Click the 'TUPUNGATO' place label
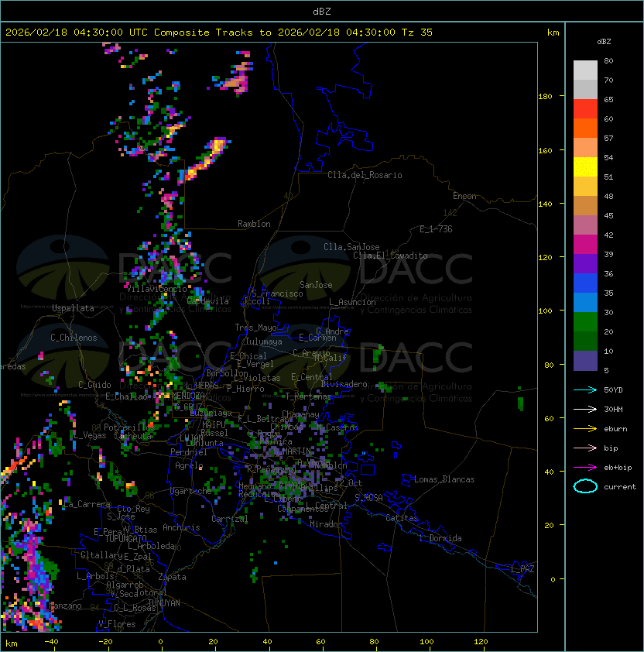 (125, 539)
